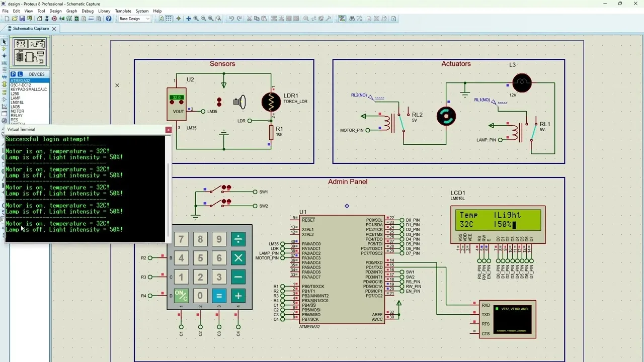Copy selection to clipboard icon

(x=257, y=19)
